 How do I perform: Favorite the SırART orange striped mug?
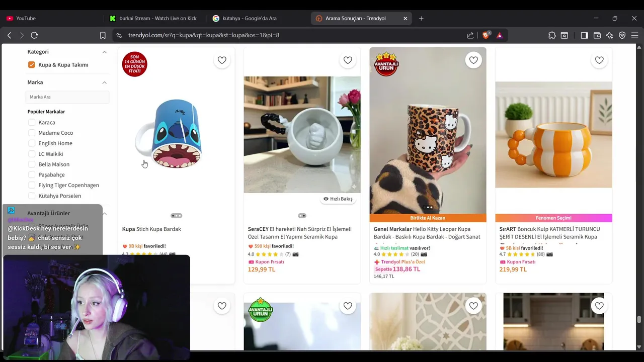click(599, 60)
